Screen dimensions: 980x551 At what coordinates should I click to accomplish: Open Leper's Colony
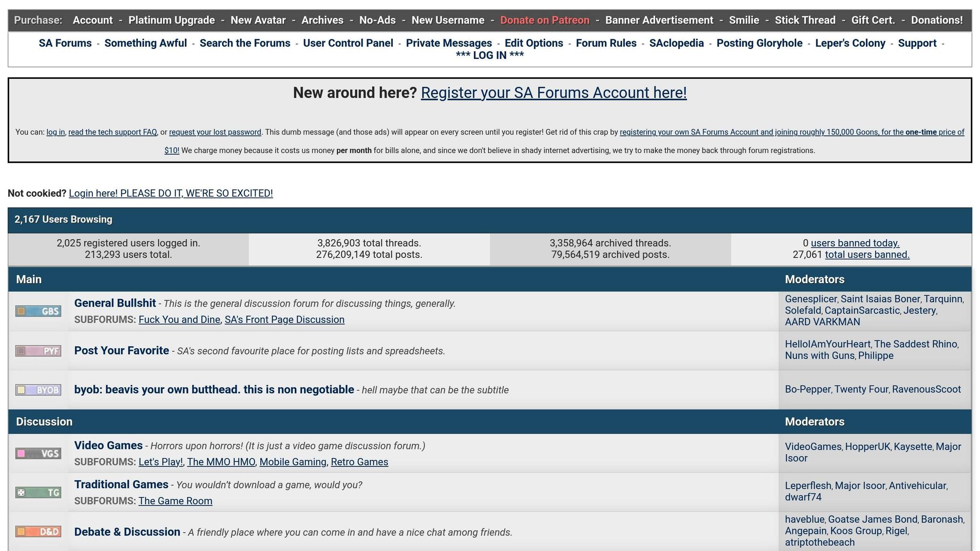[850, 43]
